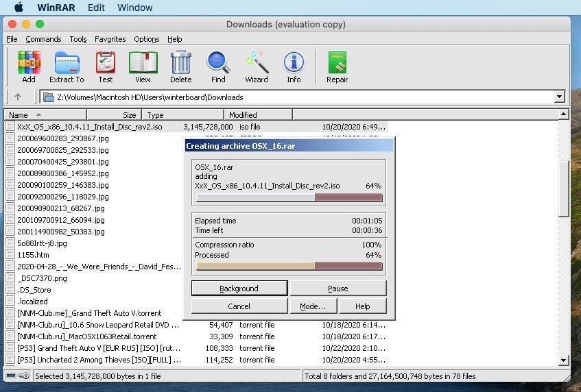
Task: Open the WinRAR application menu
Action: tap(56, 8)
